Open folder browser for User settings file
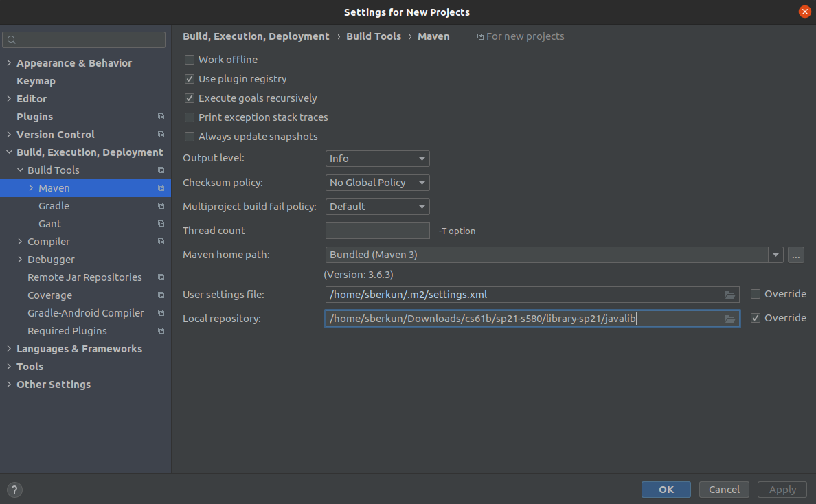This screenshot has width=816, height=504. click(730, 295)
